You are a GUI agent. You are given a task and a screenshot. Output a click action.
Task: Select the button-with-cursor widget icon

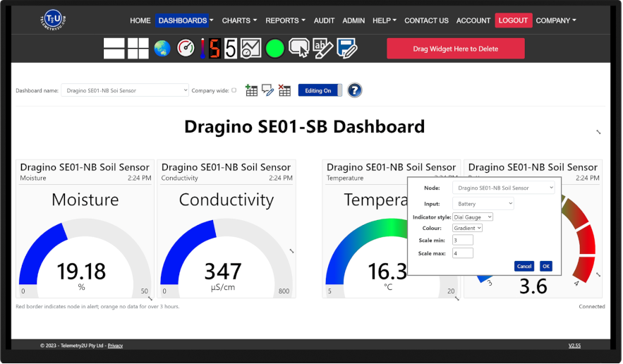click(298, 49)
